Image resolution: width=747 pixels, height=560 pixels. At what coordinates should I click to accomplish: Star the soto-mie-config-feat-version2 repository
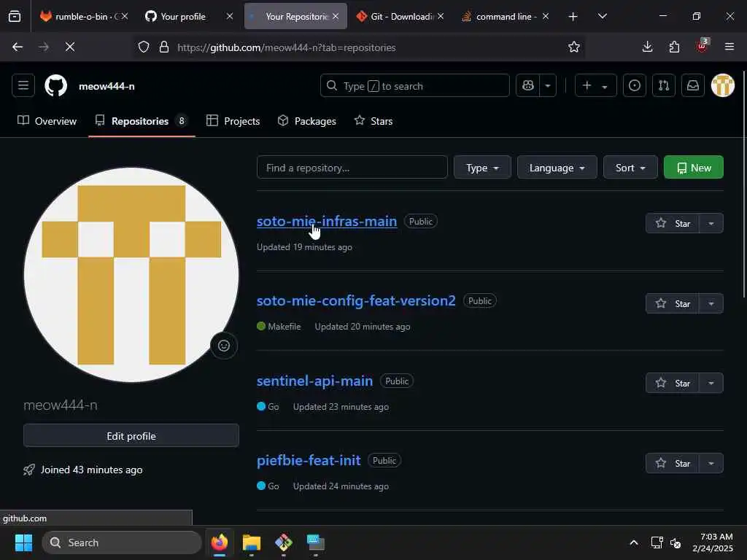click(x=673, y=303)
